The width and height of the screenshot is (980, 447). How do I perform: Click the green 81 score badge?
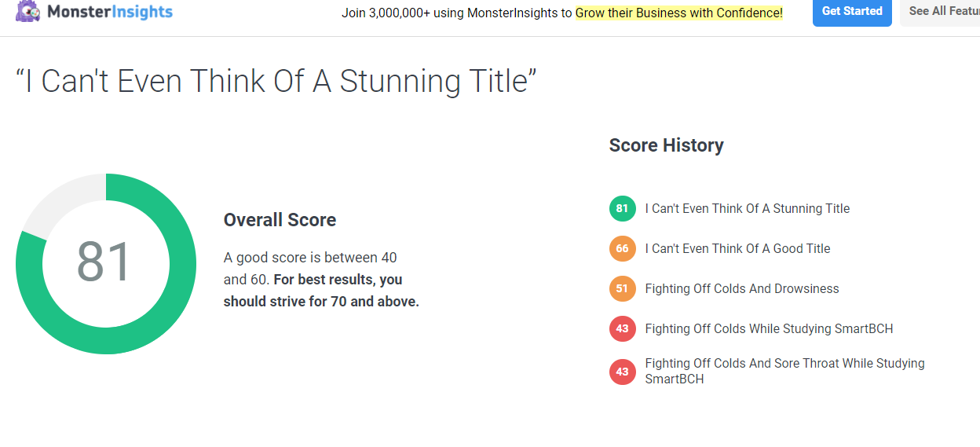pos(622,208)
